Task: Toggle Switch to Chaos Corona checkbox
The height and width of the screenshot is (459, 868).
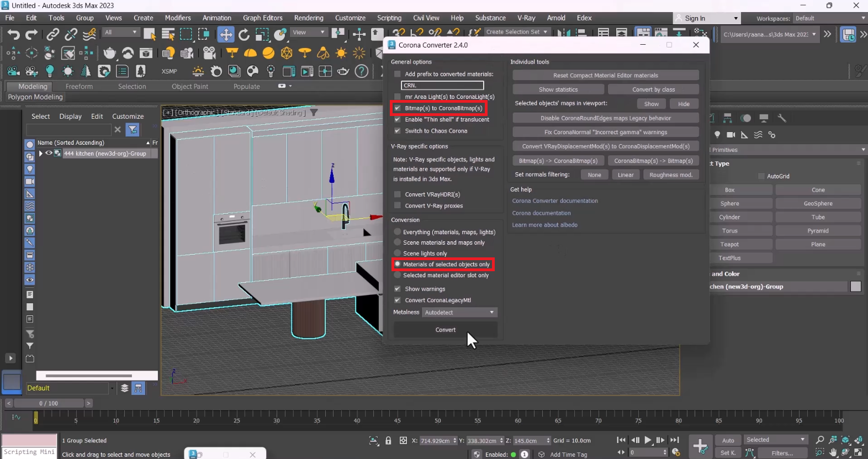Action: tap(397, 131)
